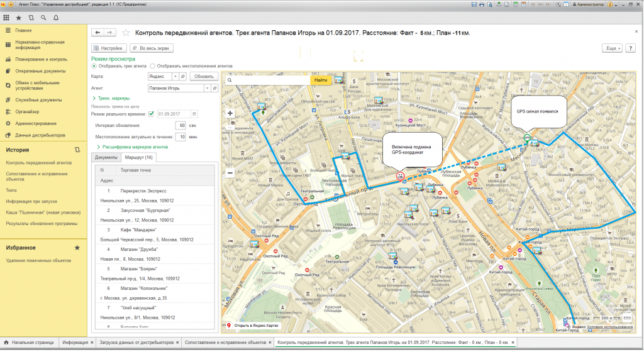This screenshot has height=352, width=644.
Task: Click the Print icon in title bar
Action: (x=482, y=4)
